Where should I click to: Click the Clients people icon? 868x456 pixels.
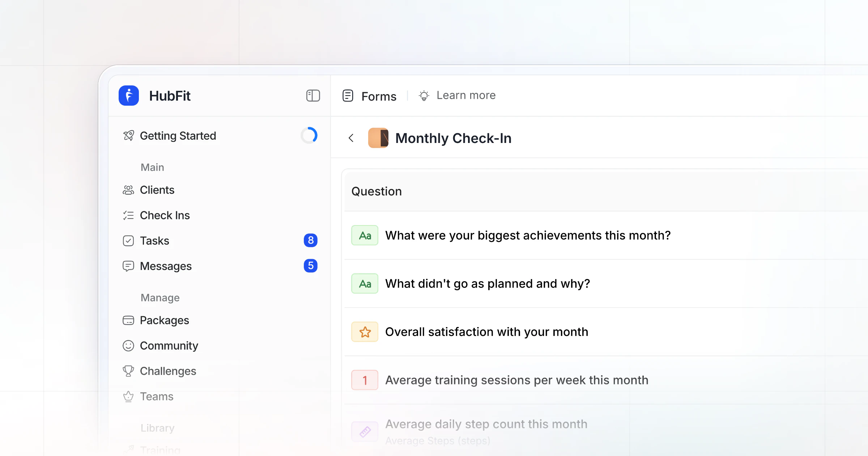pos(128,190)
